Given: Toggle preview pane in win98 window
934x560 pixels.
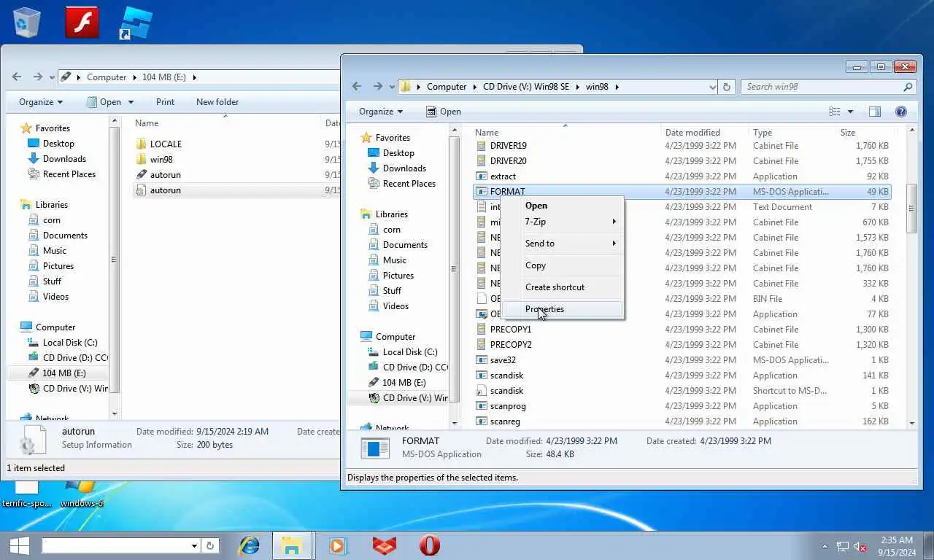Looking at the screenshot, I should click(x=875, y=112).
